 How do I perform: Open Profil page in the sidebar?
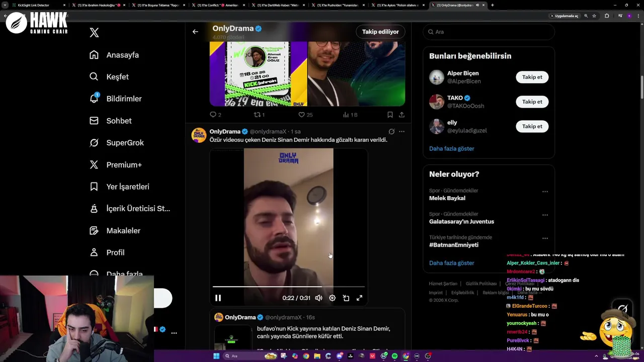tap(107, 252)
